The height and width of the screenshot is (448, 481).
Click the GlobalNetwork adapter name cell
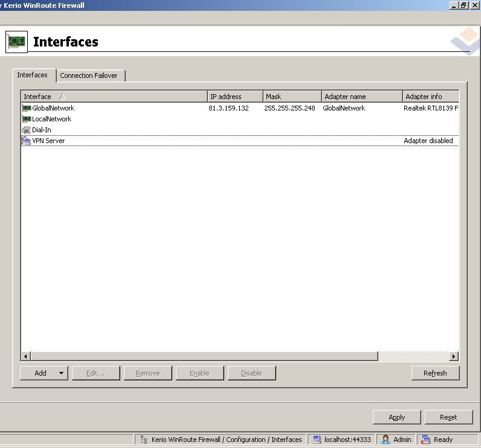coord(344,108)
